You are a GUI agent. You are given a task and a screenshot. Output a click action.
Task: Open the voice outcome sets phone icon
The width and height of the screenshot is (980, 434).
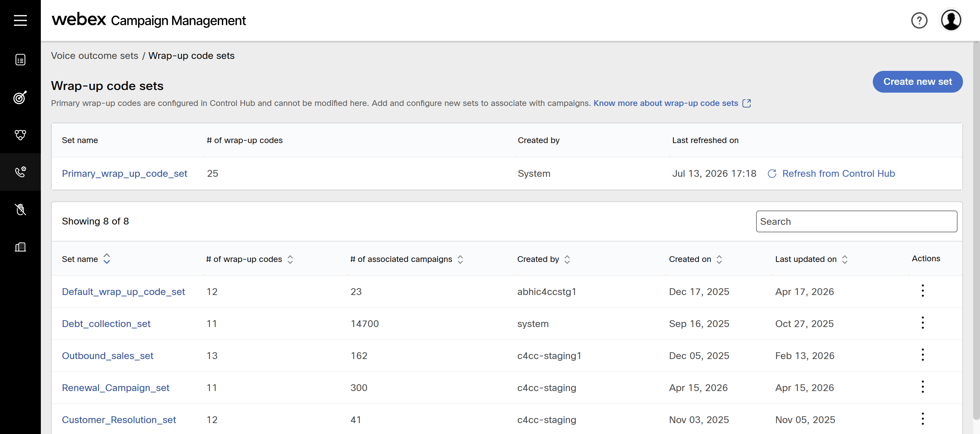(x=20, y=172)
